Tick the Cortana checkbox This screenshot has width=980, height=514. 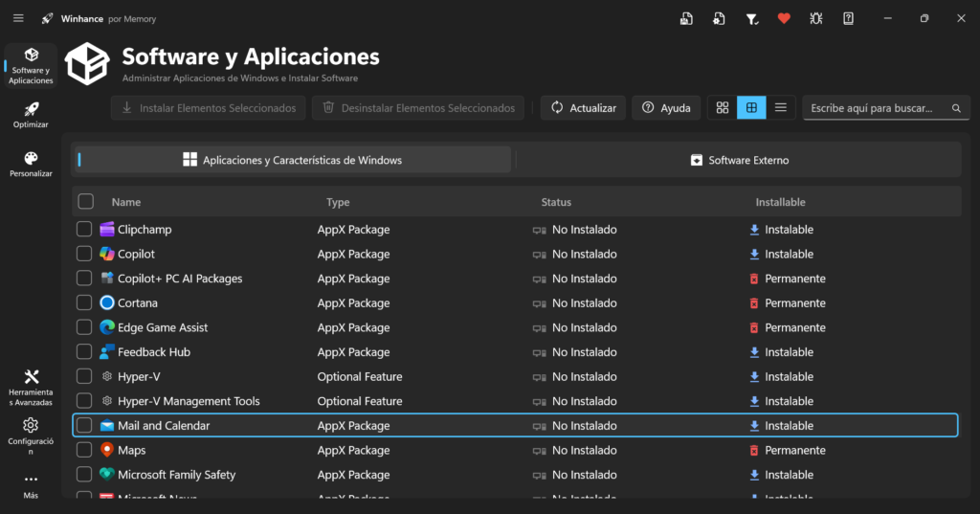84,302
